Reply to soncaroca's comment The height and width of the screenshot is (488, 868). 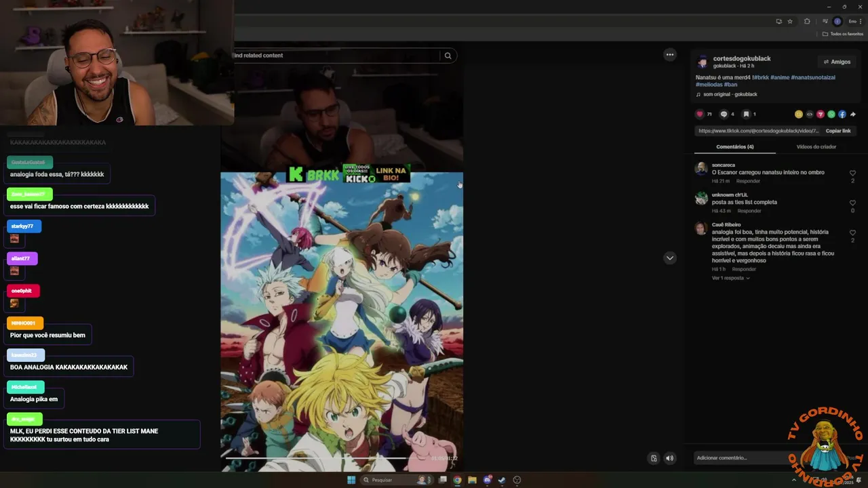click(748, 181)
